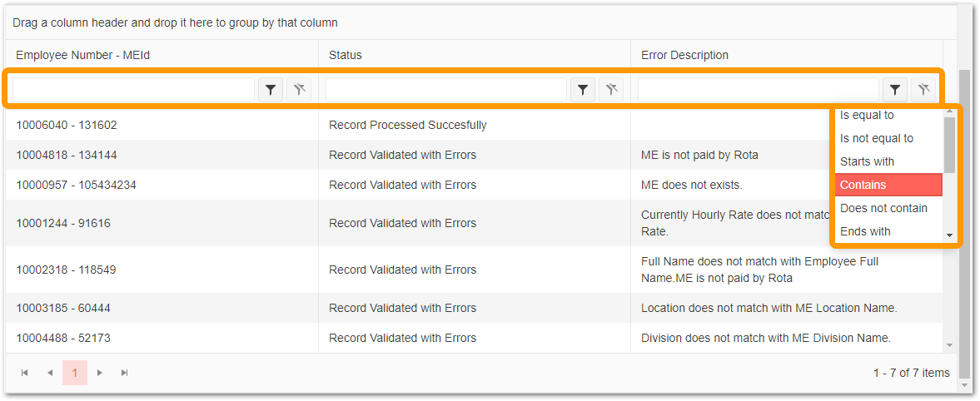
Task: Select 'Ends with' filter option
Action: (x=865, y=231)
